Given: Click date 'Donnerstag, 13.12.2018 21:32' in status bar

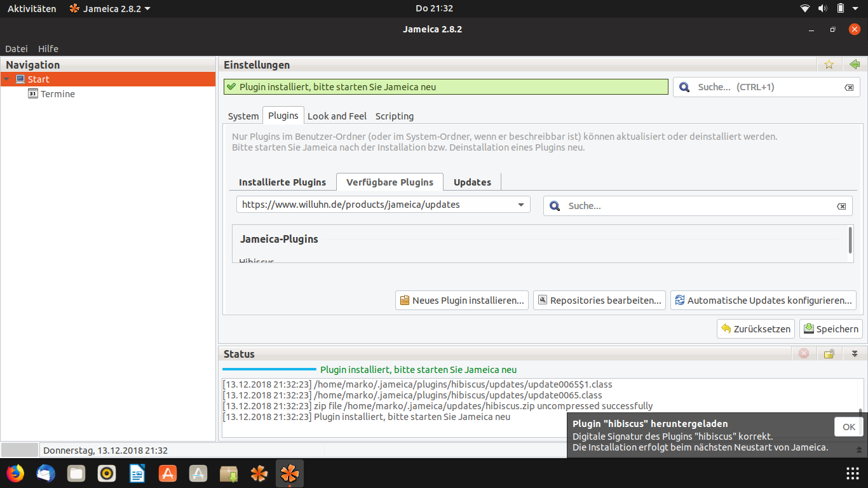Looking at the screenshot, I should [105, 451].
